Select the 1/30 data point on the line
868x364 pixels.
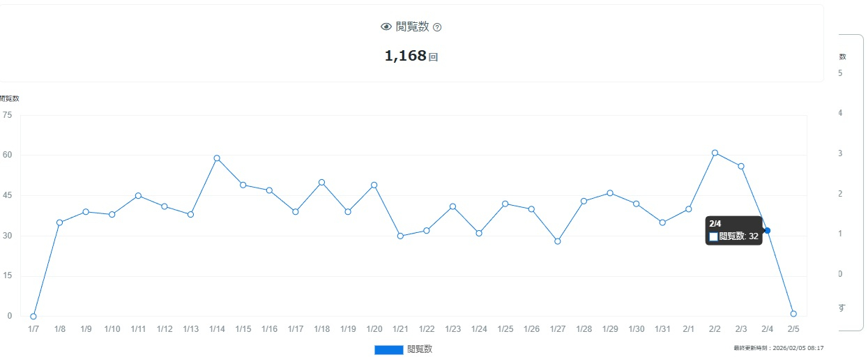636,204
